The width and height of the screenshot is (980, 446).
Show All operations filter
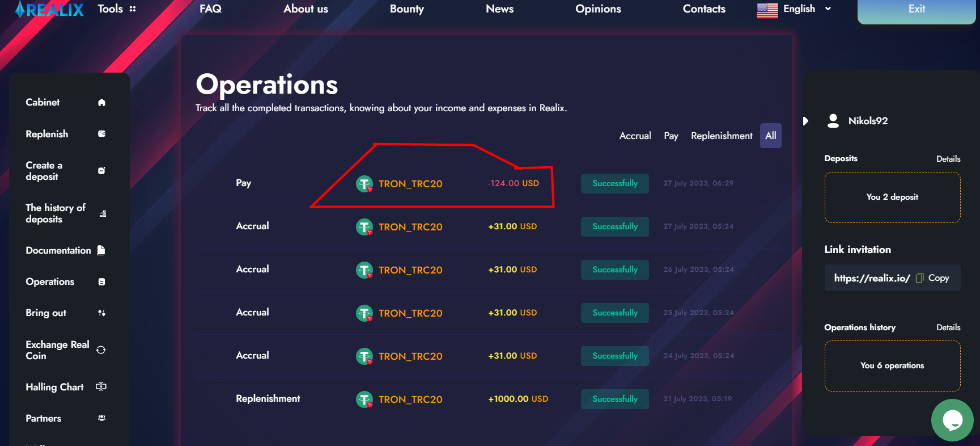(770, 136)
